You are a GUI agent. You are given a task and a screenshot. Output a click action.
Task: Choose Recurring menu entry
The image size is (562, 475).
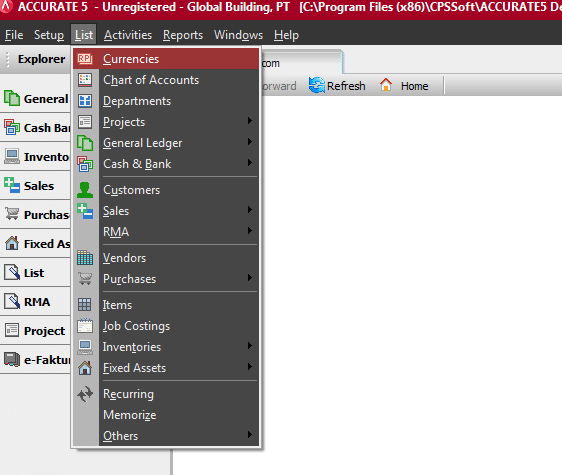click(x=166, y=394)
